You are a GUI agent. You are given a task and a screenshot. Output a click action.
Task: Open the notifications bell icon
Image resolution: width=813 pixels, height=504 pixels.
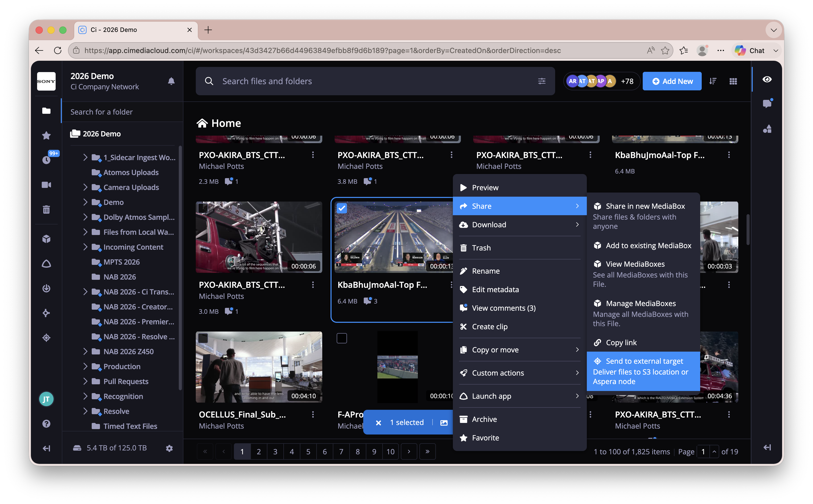(171, 81)
